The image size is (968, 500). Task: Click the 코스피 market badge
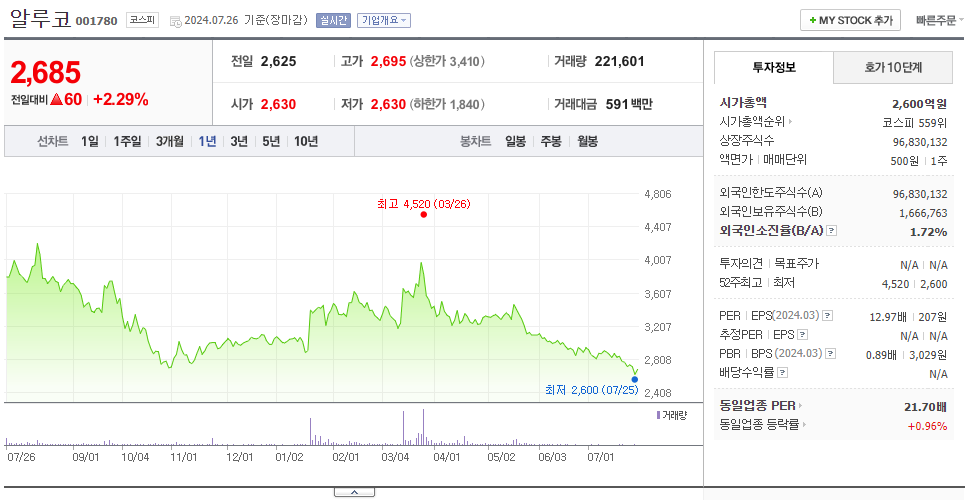click(x=143, y=20)
